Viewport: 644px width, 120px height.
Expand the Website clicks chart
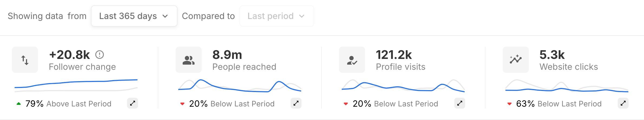point(623,103)
